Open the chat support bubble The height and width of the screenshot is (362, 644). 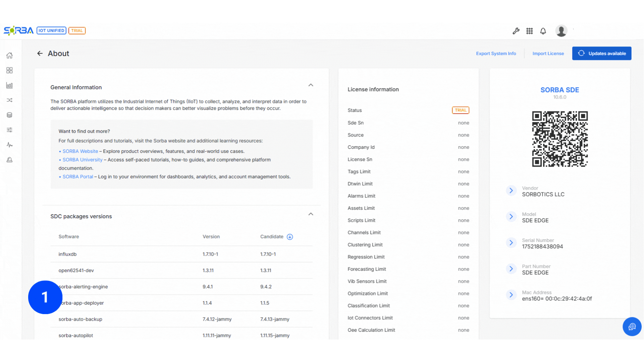(x=632, y=326)
